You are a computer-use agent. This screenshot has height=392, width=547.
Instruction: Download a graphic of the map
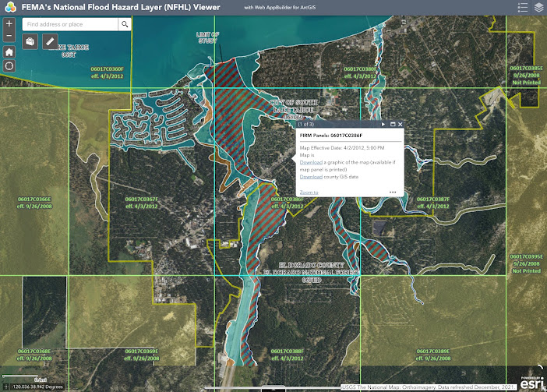[x=311, y=162]
